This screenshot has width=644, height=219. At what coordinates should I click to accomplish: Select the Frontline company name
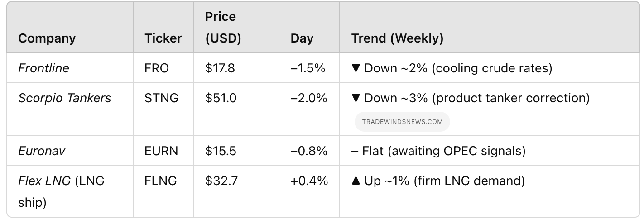tap(43, 68)
